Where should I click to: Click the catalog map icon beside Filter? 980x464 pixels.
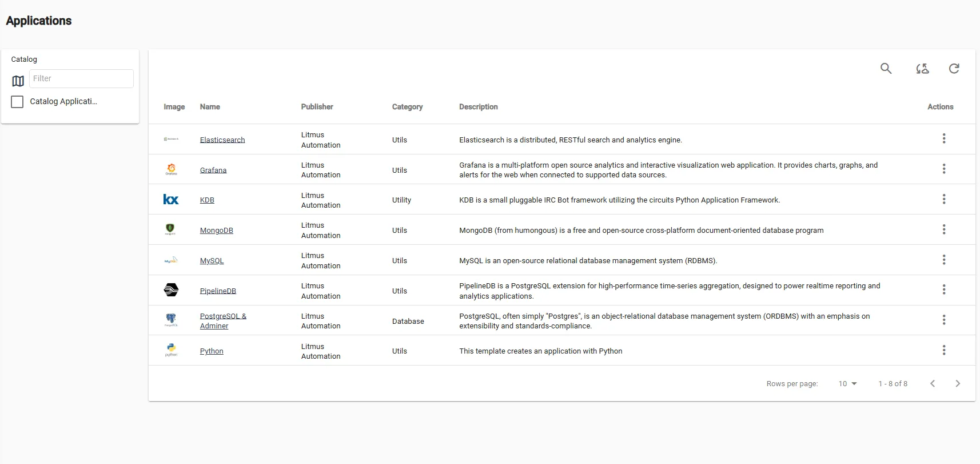click(x=18, y=81)
